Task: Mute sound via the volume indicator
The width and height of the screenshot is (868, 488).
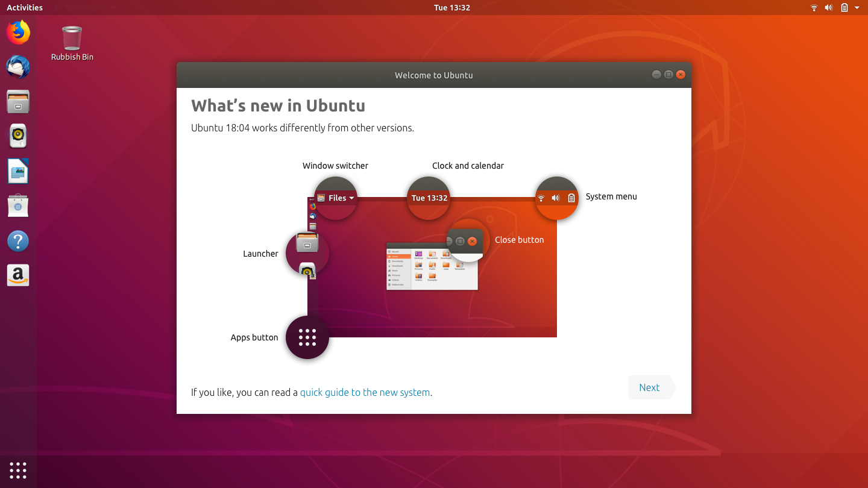Action: pos(828,8)
